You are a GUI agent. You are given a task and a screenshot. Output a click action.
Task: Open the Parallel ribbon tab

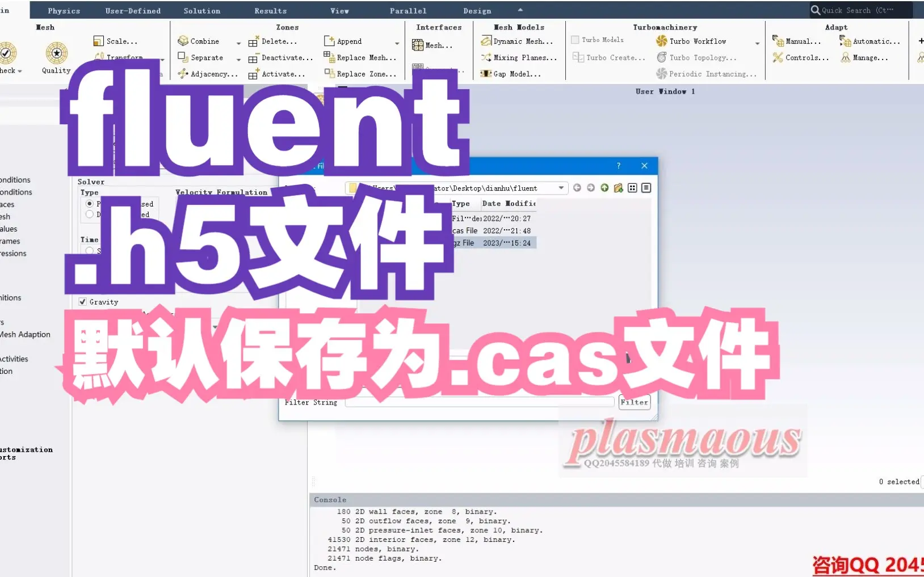408,11
